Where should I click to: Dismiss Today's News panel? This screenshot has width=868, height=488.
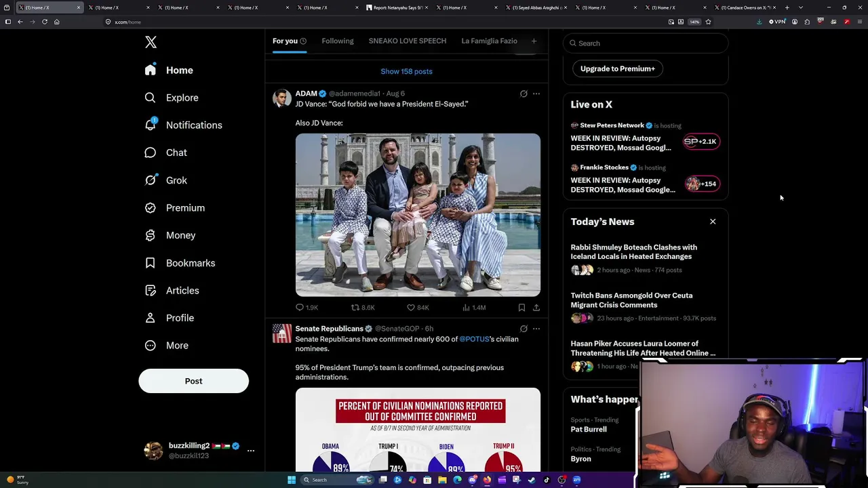(x=713, y=222)
